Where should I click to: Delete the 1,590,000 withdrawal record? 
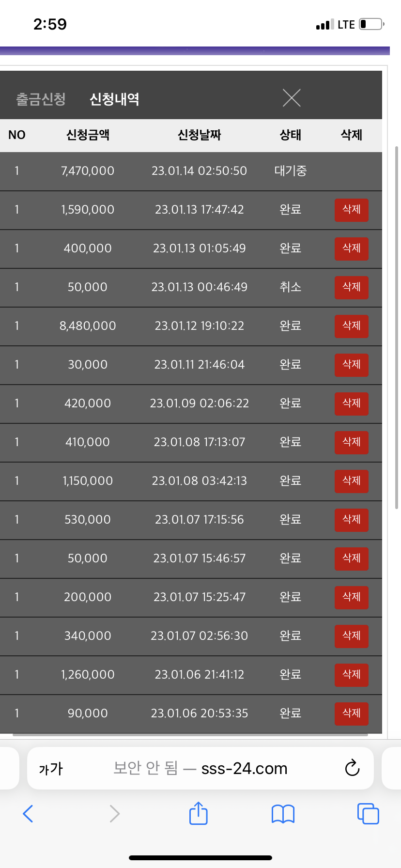coord(352,210)
